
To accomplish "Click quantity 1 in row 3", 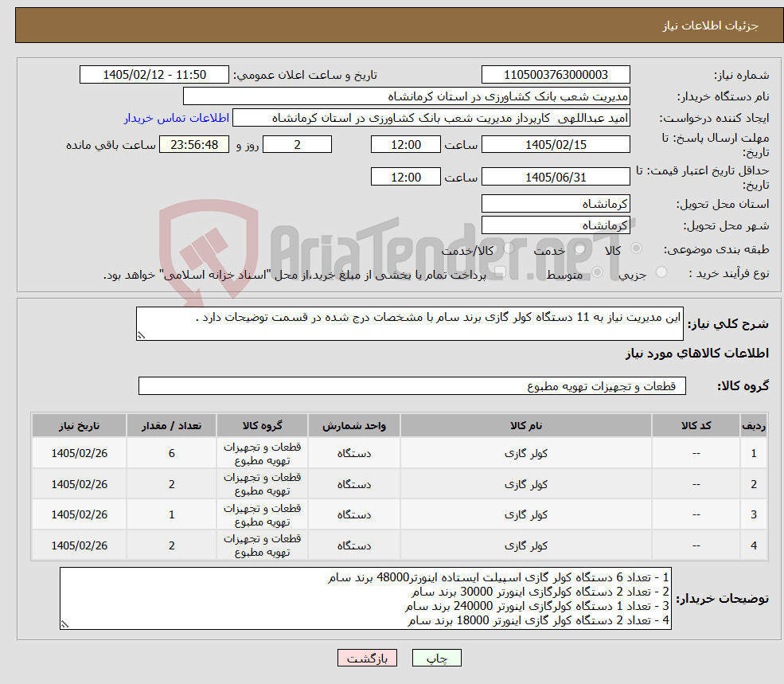I will 171,514.
